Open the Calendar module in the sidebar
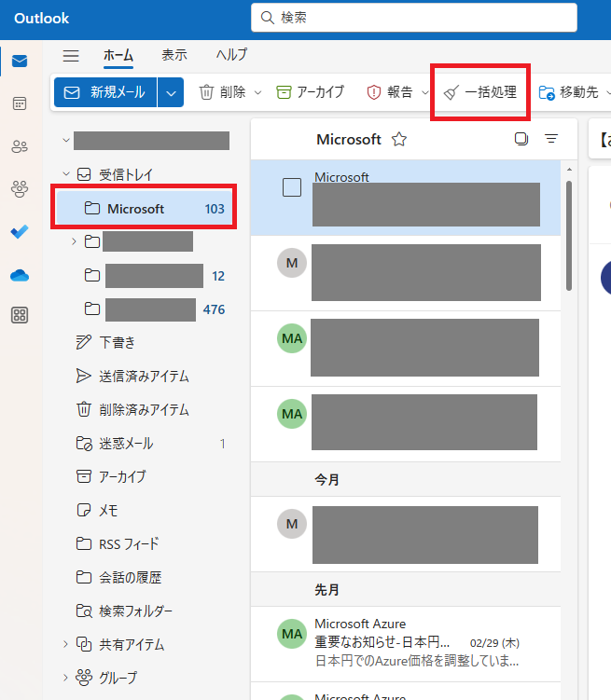This screenshot has width=611, height=700. tap(20, 103)
